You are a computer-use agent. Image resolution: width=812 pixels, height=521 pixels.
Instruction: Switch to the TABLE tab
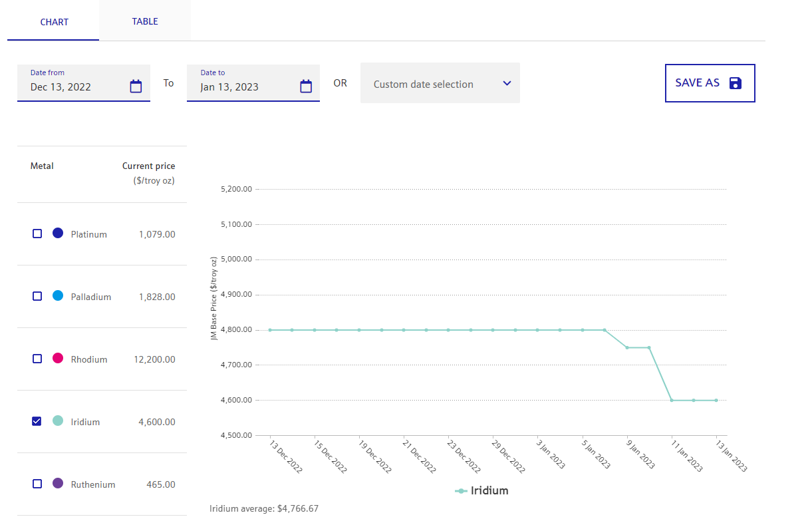(x=145, y=21)
